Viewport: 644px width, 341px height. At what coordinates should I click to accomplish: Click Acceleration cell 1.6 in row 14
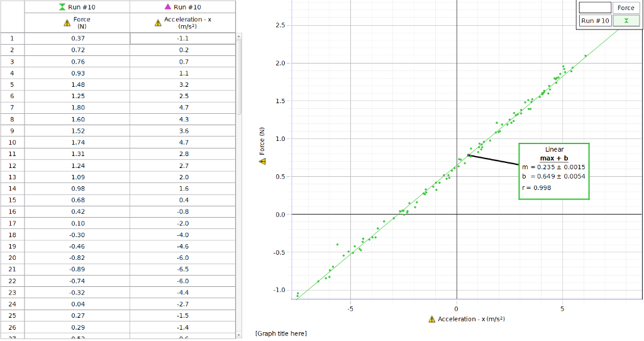pyautogui.click(x=183, y=189)
